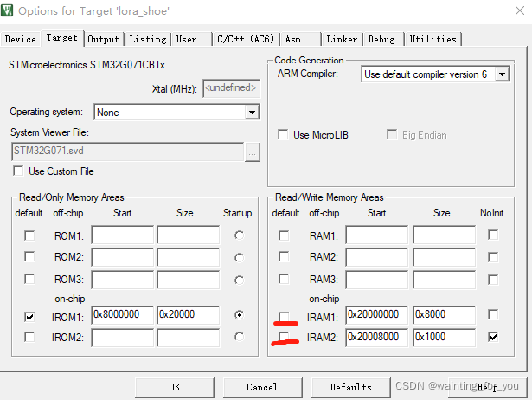The height and width of the screenshot is (400, 532).
Task: Restore settings with Defaults button
Action: pyautogui.click(x=351, y=387)
